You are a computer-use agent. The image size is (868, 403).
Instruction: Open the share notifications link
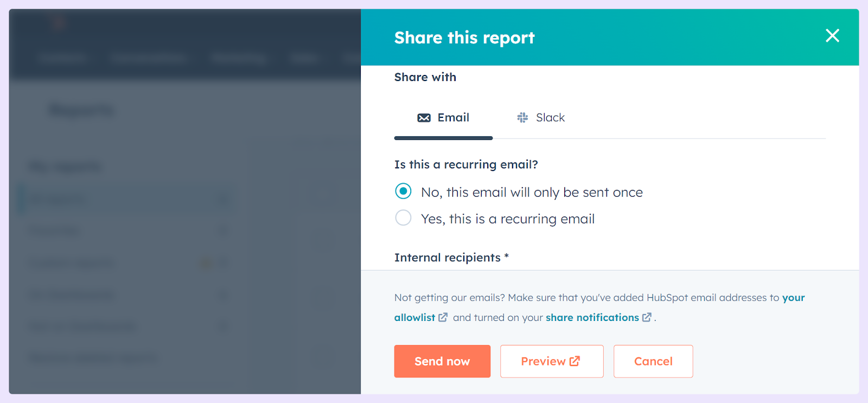[592, 317]
